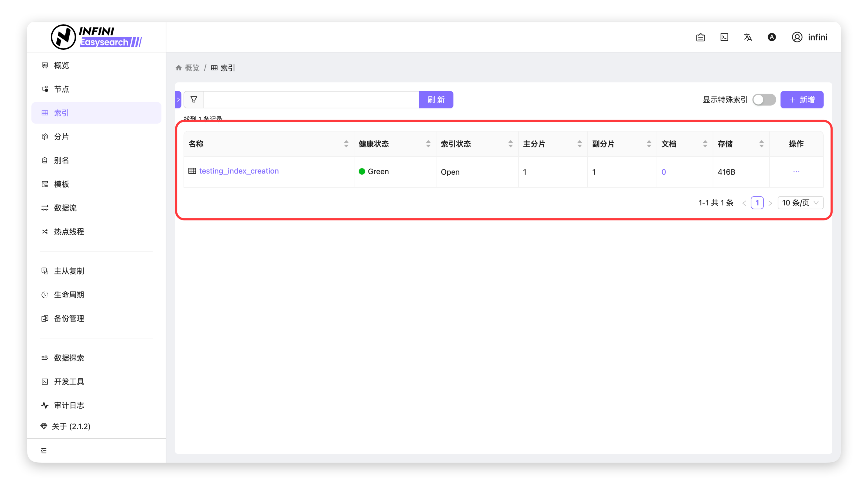The image size is (868, 495).
Task: Sort table by 健康状态 column
Action: (428, 144)
